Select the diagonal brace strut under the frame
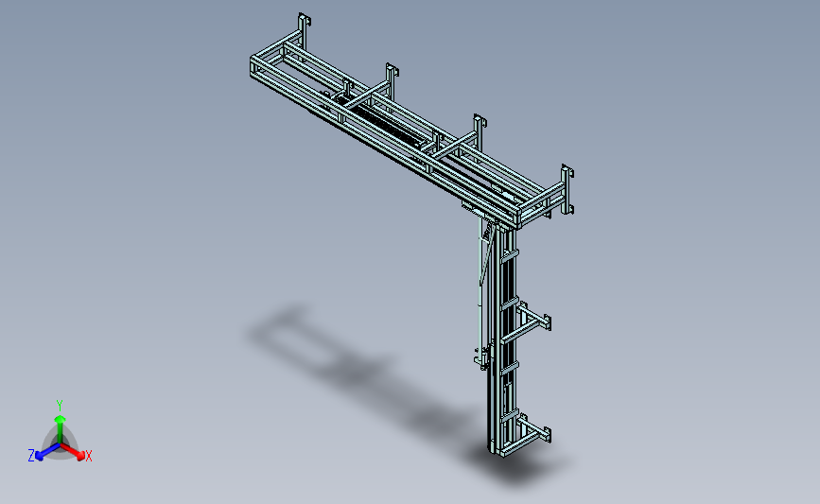The height and width of the screenshot is (504, 820). pos(487,254)
